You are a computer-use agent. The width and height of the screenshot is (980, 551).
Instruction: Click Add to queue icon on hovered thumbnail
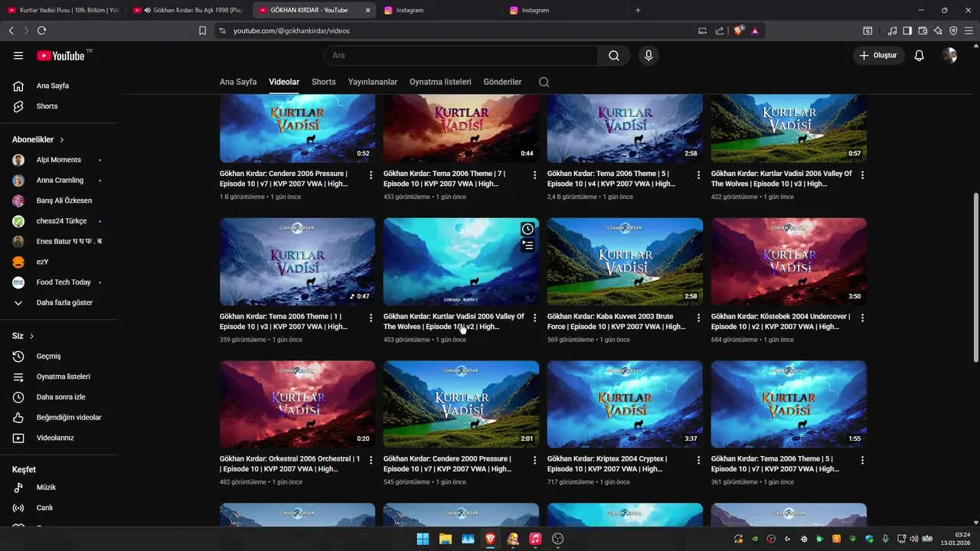pos(528,245)
